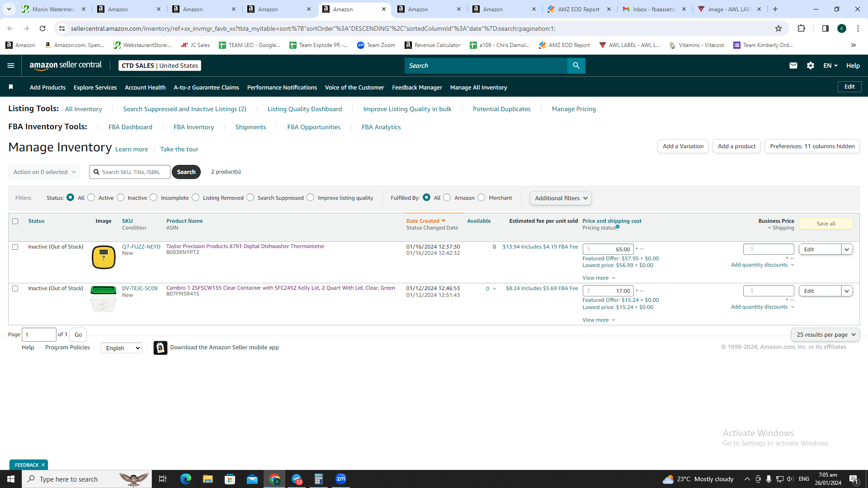
Task: Select the Incomplete status filter
Action: (154, 197)
